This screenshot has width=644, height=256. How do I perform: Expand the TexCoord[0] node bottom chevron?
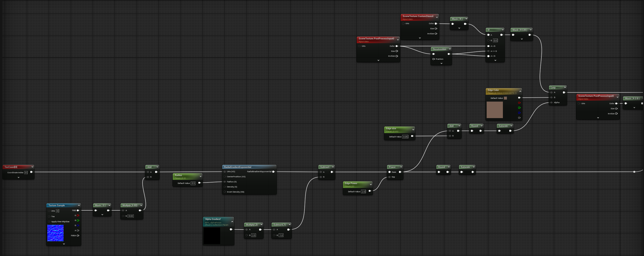19,178
